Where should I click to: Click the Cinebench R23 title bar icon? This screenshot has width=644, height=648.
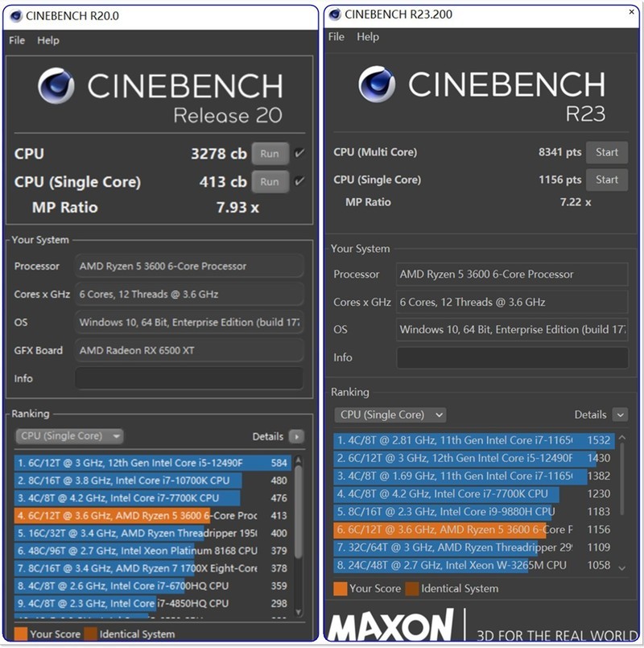point(333,14)
